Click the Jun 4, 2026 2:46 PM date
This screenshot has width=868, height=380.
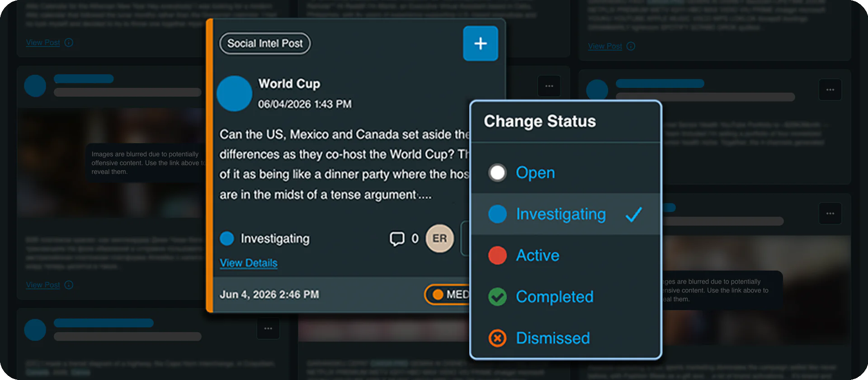tap(269, 294)
